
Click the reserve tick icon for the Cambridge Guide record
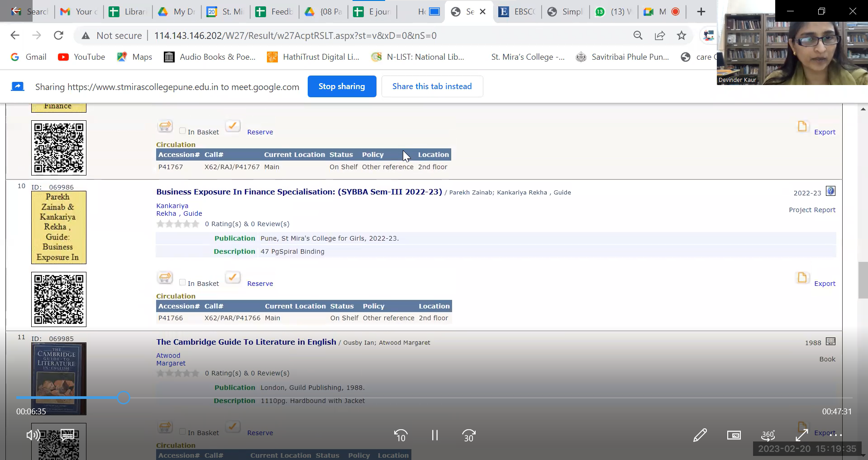pyautogui.click(x=233, y=427)
